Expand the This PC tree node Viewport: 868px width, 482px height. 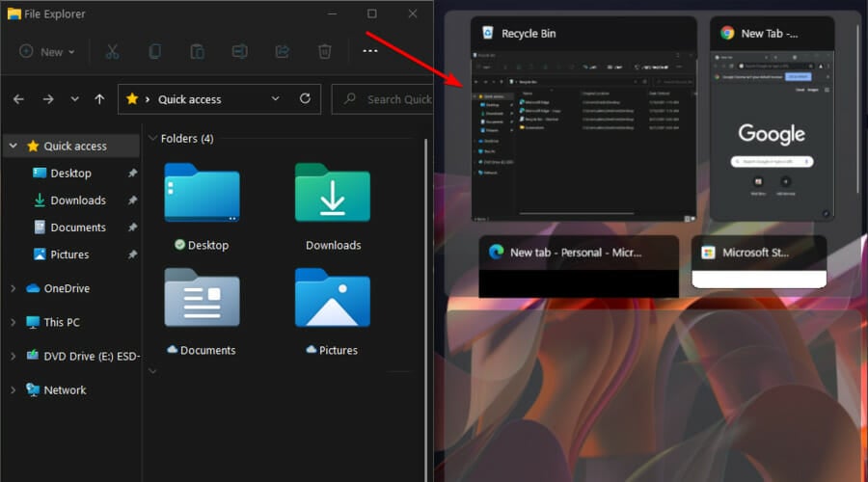point(14,322)
